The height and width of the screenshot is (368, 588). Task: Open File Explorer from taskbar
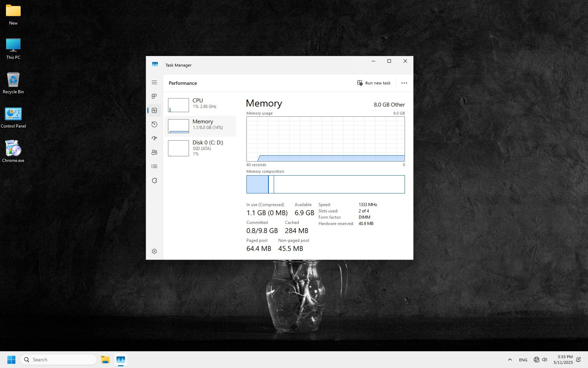coord(105,360)
